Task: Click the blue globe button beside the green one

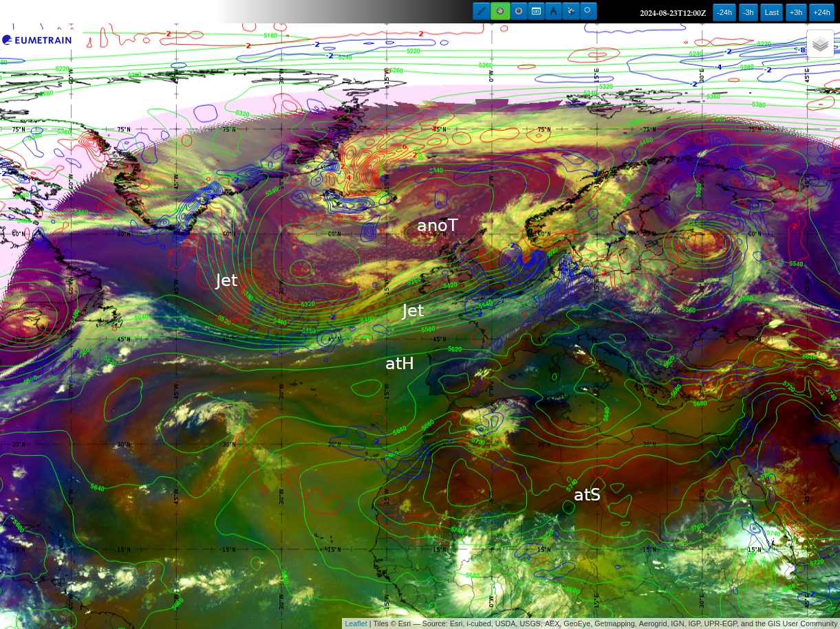Action: click(519, 11)
